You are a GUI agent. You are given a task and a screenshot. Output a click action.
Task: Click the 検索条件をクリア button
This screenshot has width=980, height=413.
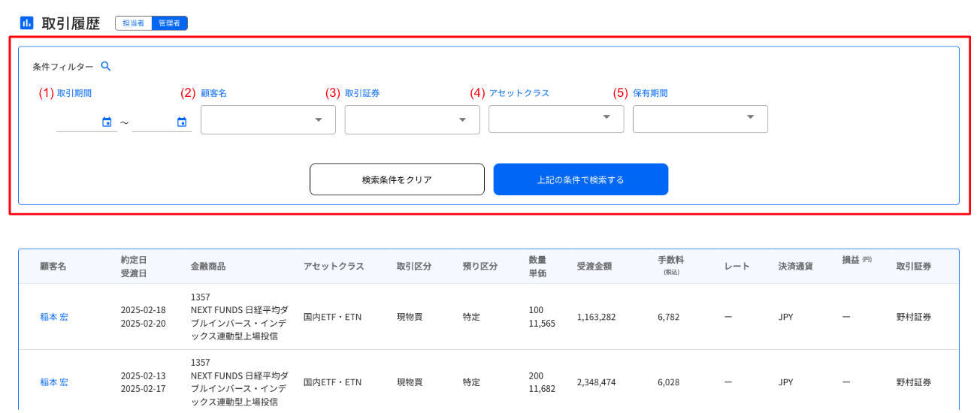(x=397, y=179)
